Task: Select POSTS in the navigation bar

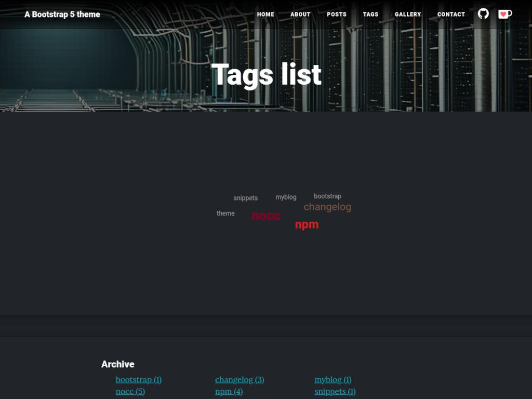Action: tap(336, 15)
